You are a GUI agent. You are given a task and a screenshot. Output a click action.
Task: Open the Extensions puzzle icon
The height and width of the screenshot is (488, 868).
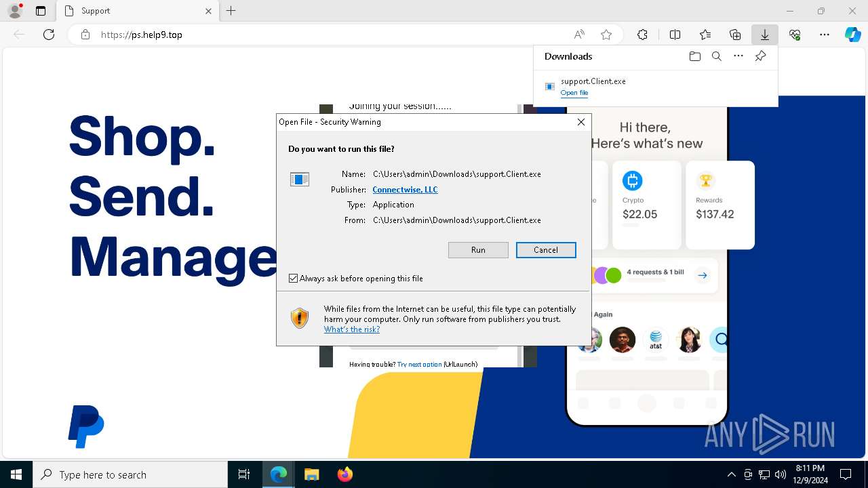[x=642, y=35]
